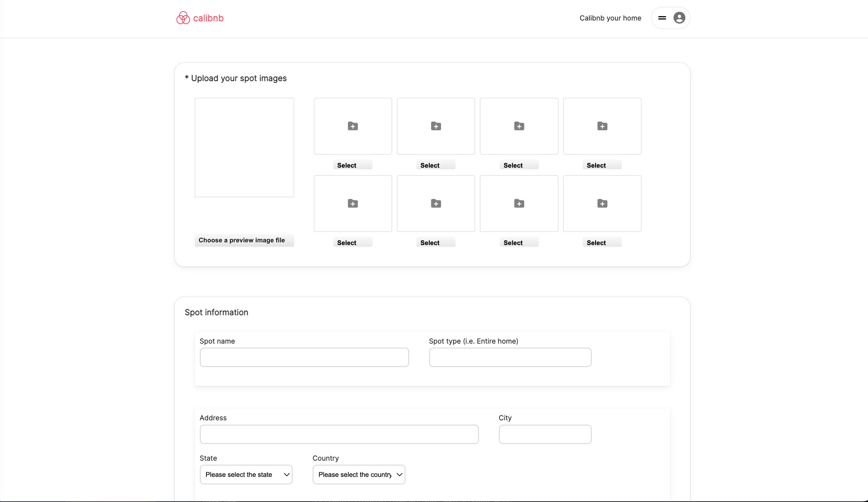The height and width of the screenshot is (502, 868).
Task: Click add-folder icon in first top-row slot
Action: coord(352,126)
